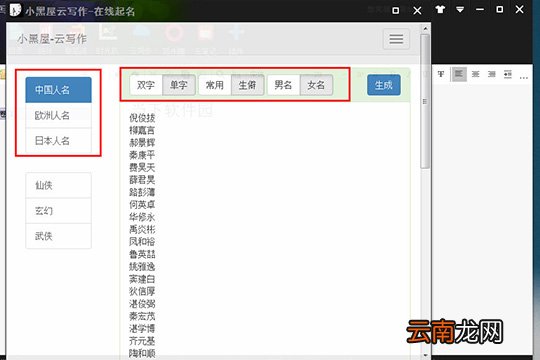
Task: Click the name 陶和顺 in the list
Action: (142, 353)
